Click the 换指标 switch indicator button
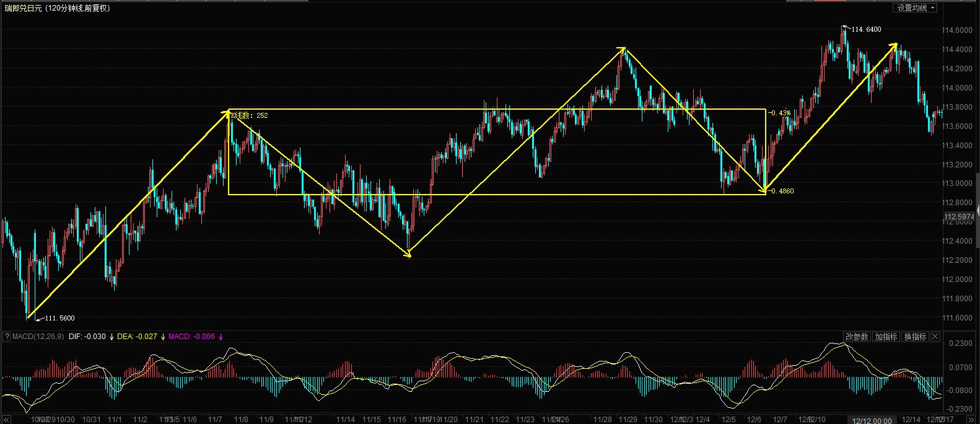Screen dimensions: 980x424 [x=915, y=337]
